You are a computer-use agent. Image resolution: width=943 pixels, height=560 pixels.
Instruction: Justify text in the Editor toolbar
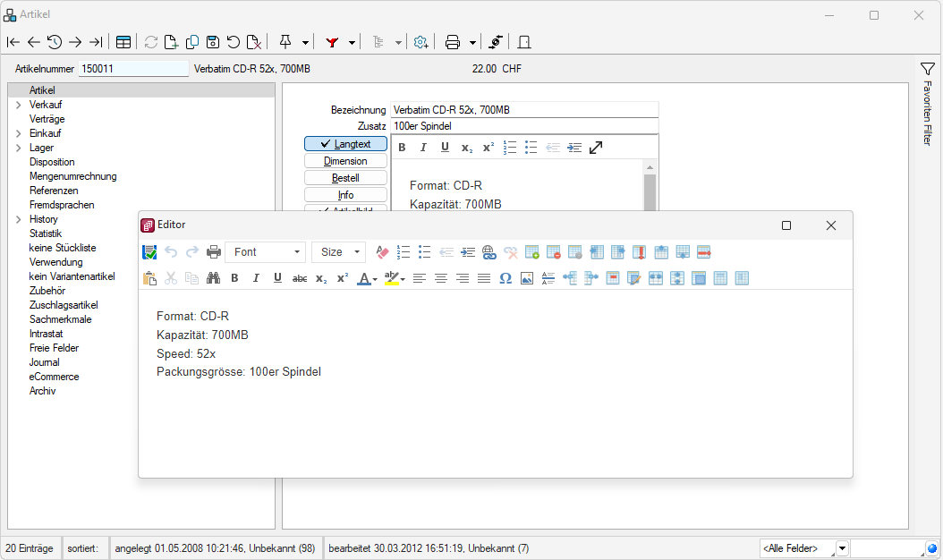pyautogui.click(x=484, y=278)
